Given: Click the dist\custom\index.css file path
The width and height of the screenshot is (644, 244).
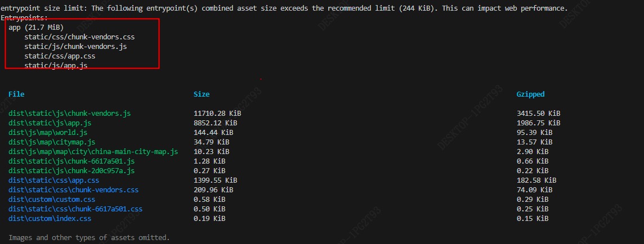Looking at the screenshot, I should click(50, 219).
